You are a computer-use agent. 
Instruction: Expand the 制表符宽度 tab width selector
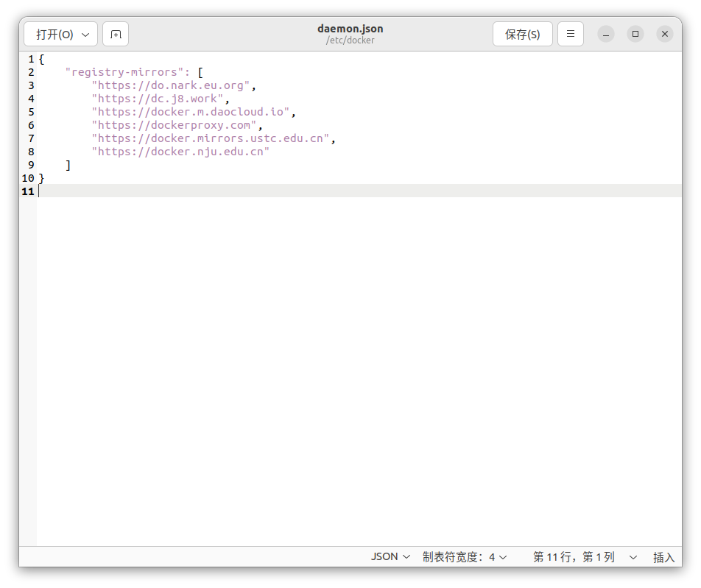pos(465,557)
